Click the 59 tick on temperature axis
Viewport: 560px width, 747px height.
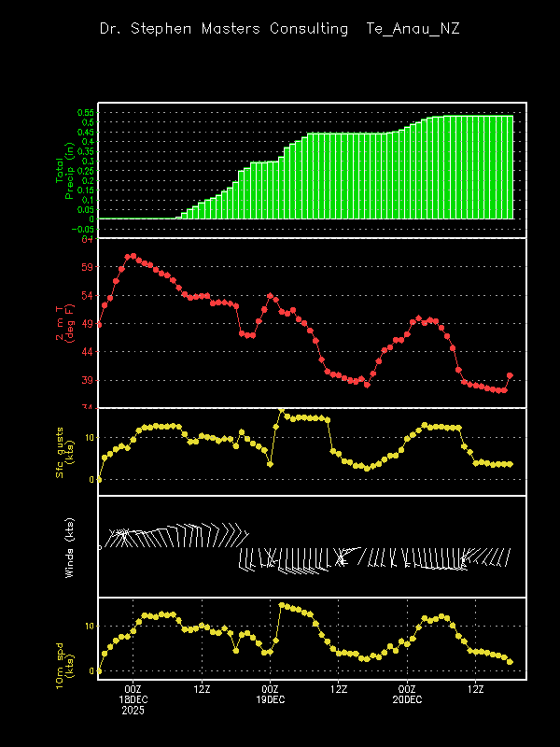(x=87, y=267)
